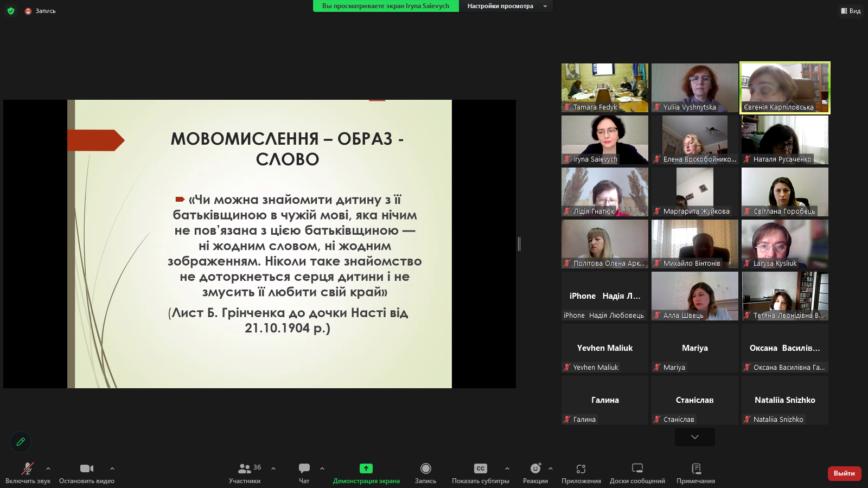Viewport: 868px width, 488px height.
Task: Click the Record icon in toolbar
Action: (x=426, y=468)
